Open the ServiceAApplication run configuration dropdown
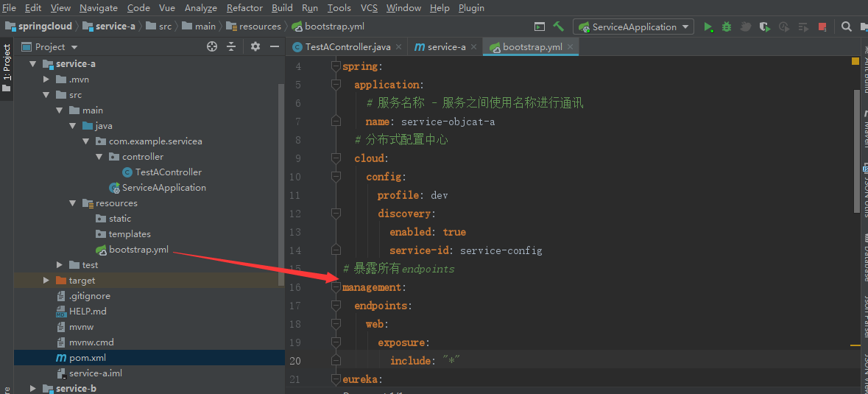 [x=634, y=27]
